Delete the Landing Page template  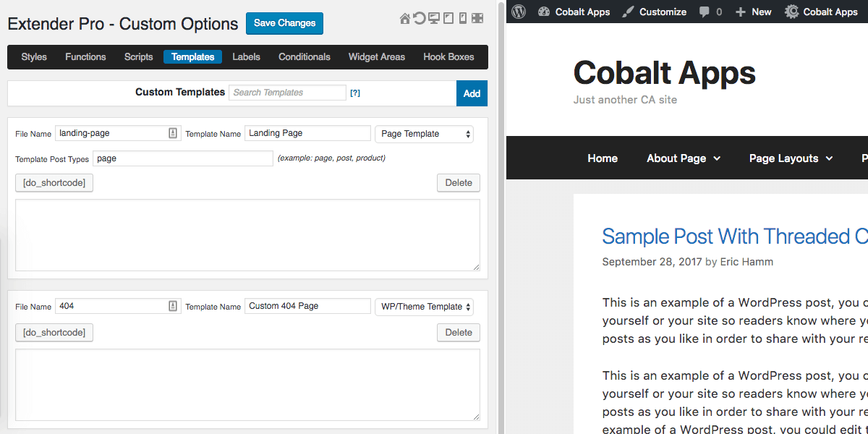[458, 183]
